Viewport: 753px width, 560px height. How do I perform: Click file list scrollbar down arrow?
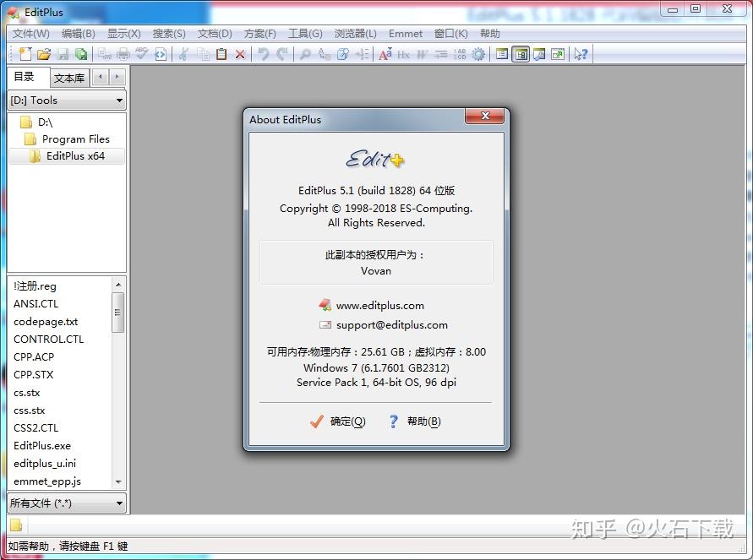coord(118,481)
